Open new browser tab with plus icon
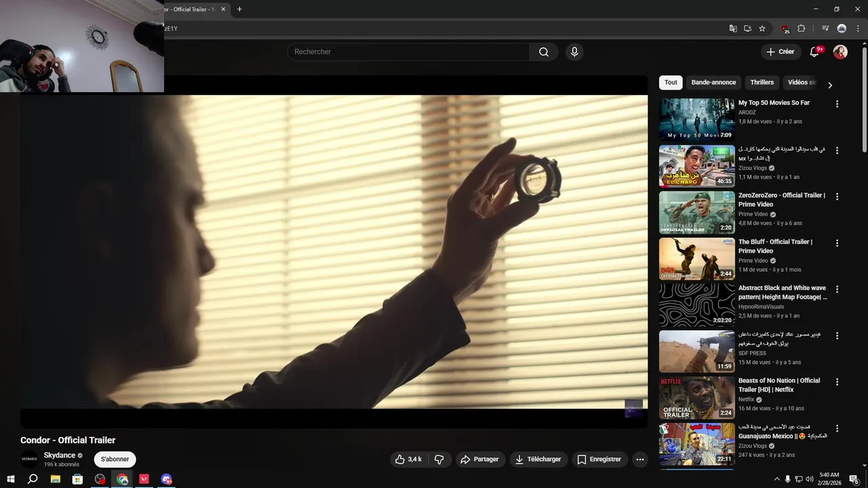 tap(239, 9)
